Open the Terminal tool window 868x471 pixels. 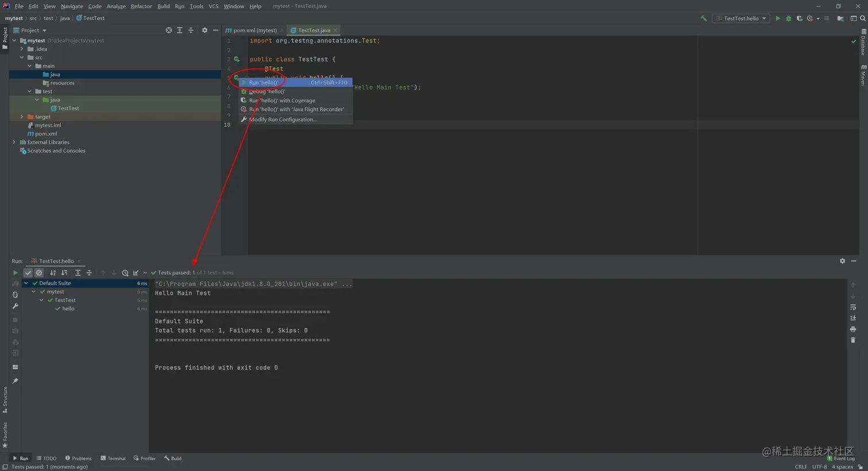(113, 458)
